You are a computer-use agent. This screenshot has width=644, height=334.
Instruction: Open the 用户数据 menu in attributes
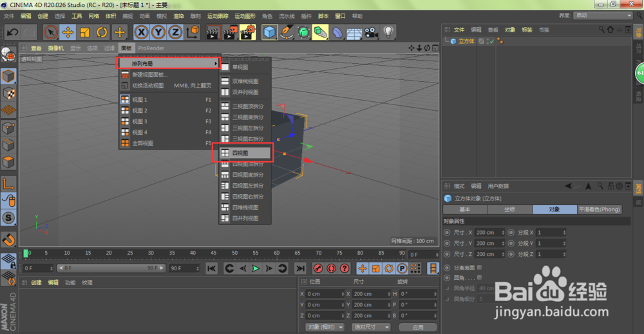point(498,186)
